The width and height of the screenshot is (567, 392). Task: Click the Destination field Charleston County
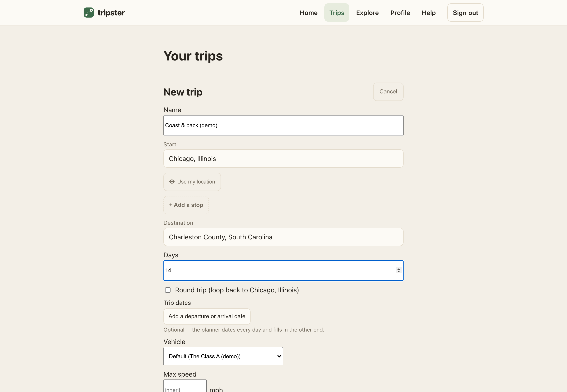click(283, 237)
